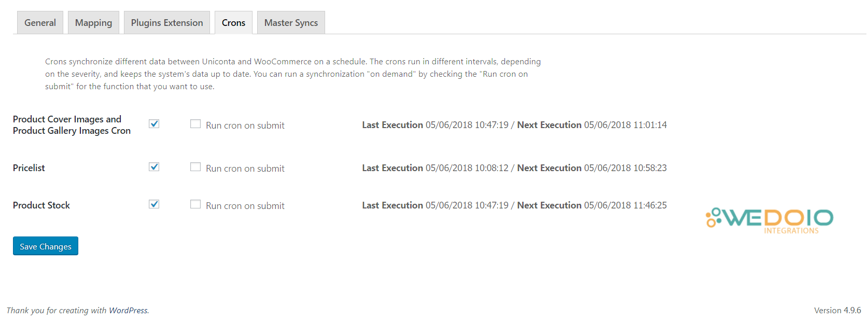The height and width of the screenshot is (321, 868).
Task: Disable the Product Cover Images cron checkbox
Action: click(x=154, y=124)
